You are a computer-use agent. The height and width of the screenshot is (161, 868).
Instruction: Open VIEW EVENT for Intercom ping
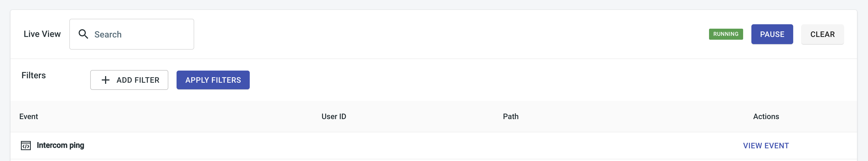click(x=766, y=146)
